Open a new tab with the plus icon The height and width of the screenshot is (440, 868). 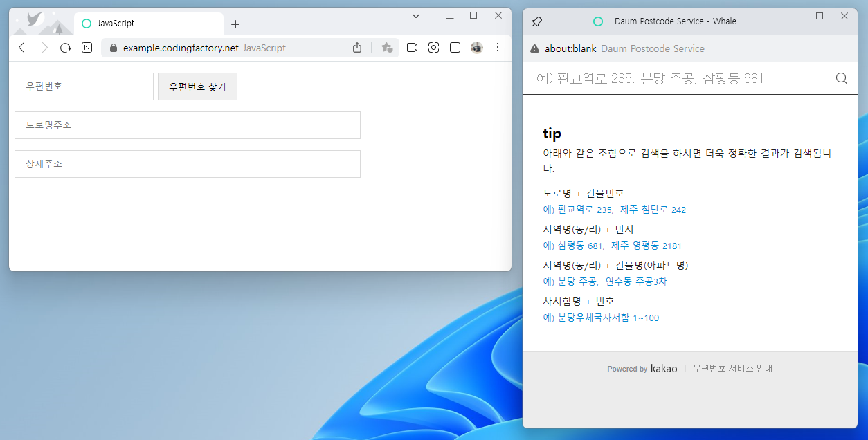235,24
